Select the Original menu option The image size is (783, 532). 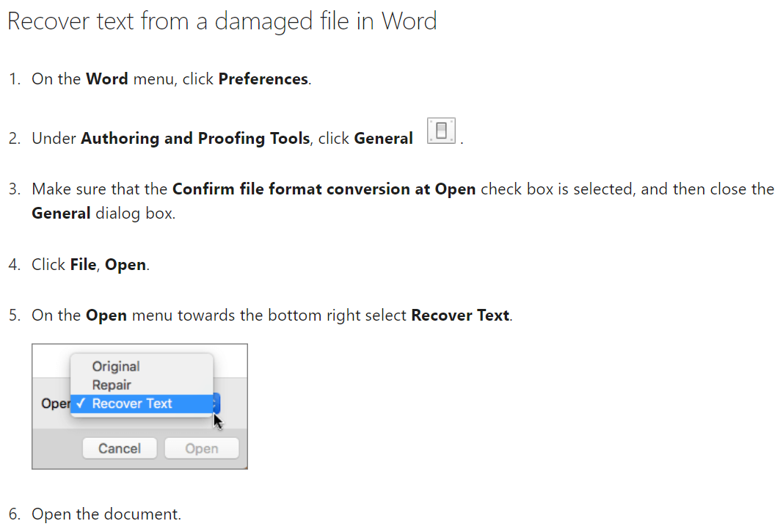coord(116,366)
